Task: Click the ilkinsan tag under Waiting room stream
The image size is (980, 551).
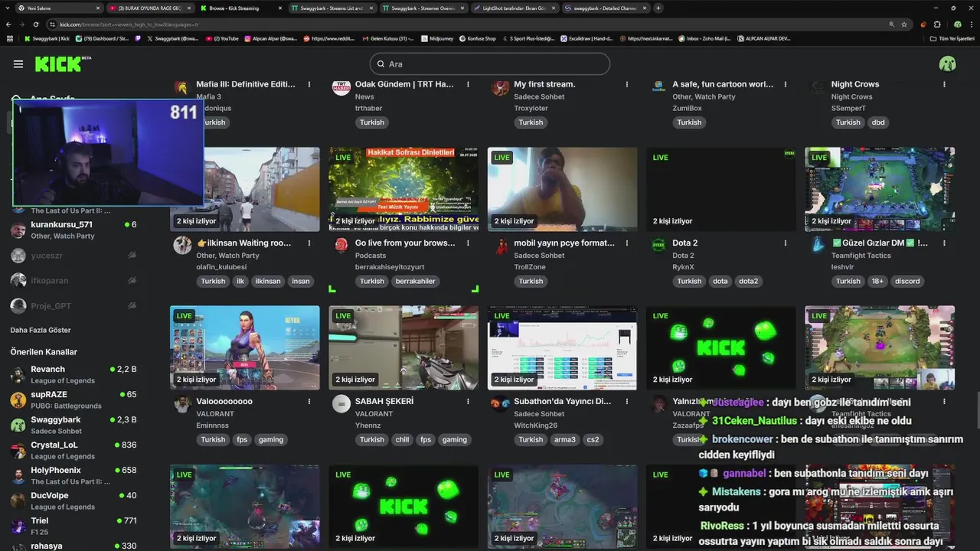Action: [x=267, y=281]
